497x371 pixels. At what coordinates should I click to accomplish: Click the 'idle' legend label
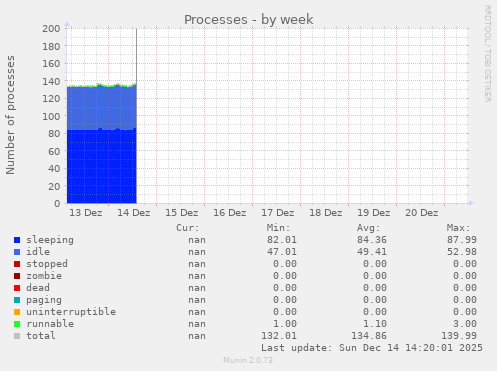(38, 252)
